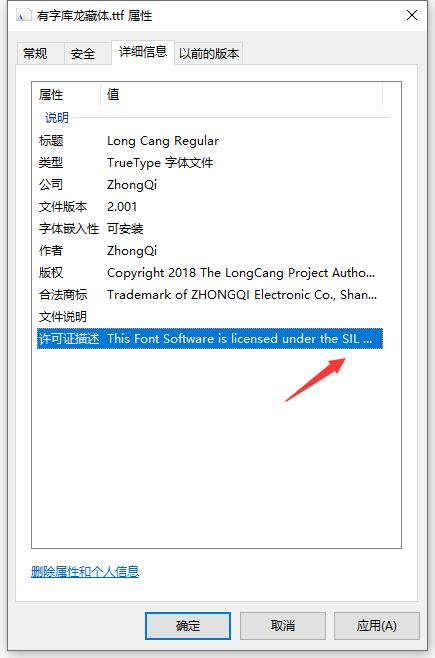Select the 文件版本 2.001 row
Image resolution: width=435 pixels, height=658 pixels.
click(x=210, y=206)
